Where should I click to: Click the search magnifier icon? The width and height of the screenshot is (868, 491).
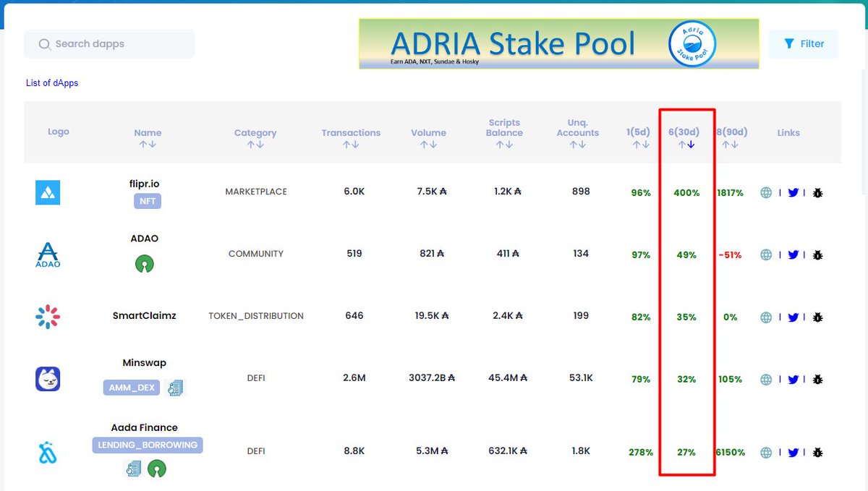tap(45, 44)
